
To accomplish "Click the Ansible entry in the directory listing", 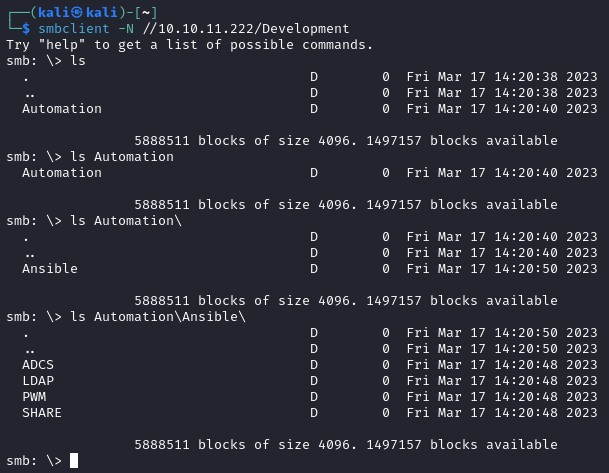I will pyautogui.click(x=50, y=269).
